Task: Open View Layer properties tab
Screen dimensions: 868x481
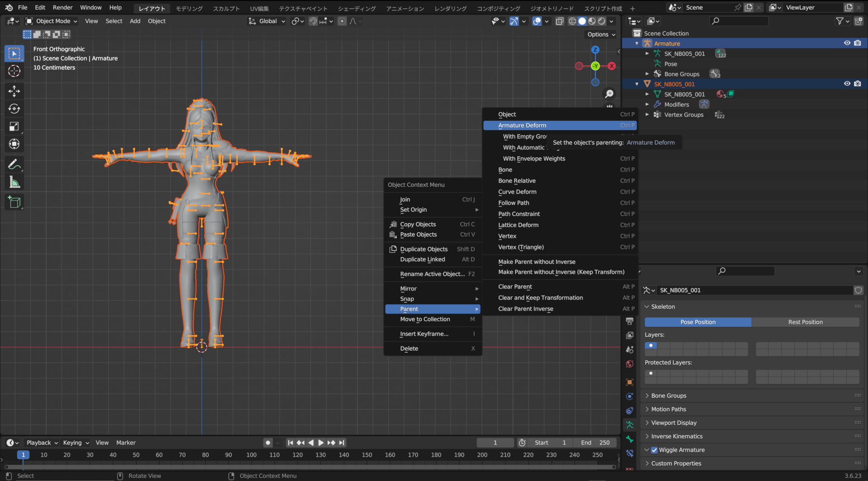Action: 629,336
